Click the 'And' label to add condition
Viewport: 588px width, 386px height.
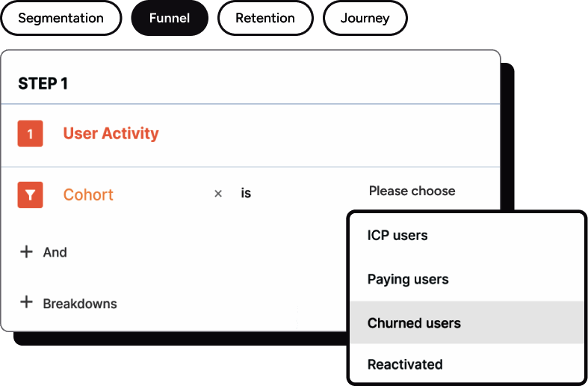pyautogui.click(x=55, y=253)
